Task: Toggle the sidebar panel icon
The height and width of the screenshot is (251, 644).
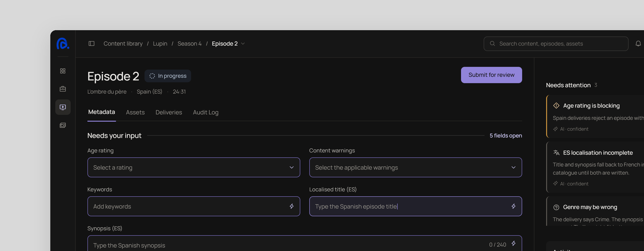Action: tap(92, 44)
